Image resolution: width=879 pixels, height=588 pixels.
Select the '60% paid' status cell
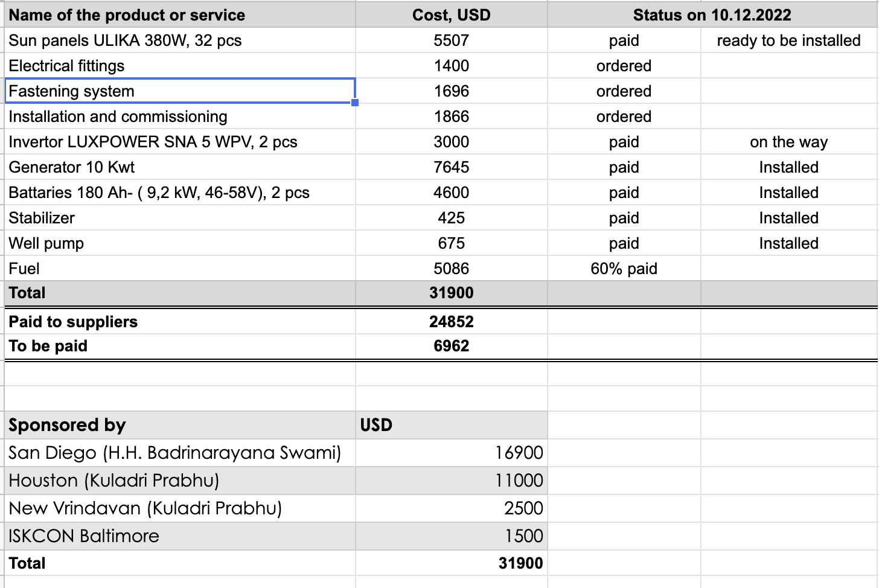(624, 269)
